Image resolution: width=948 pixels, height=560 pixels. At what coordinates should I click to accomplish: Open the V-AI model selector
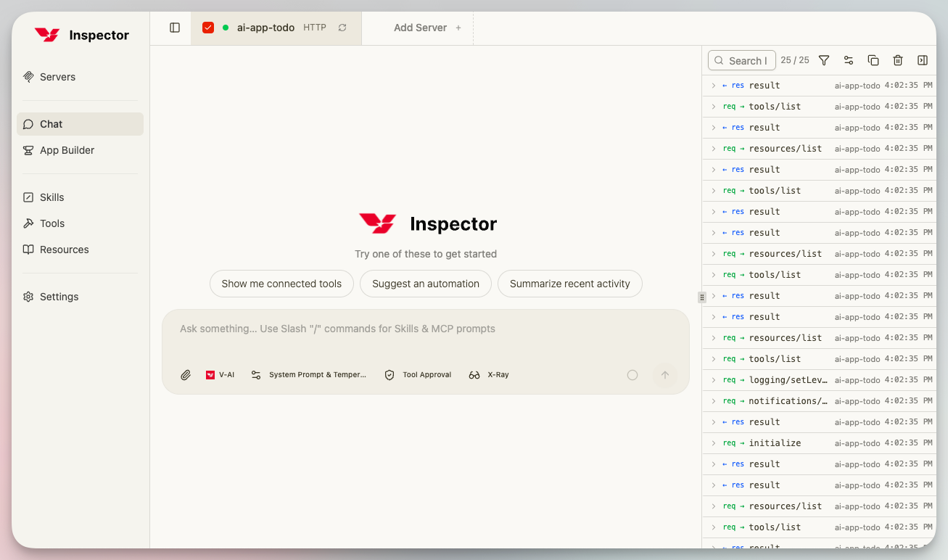coord(220,375)
